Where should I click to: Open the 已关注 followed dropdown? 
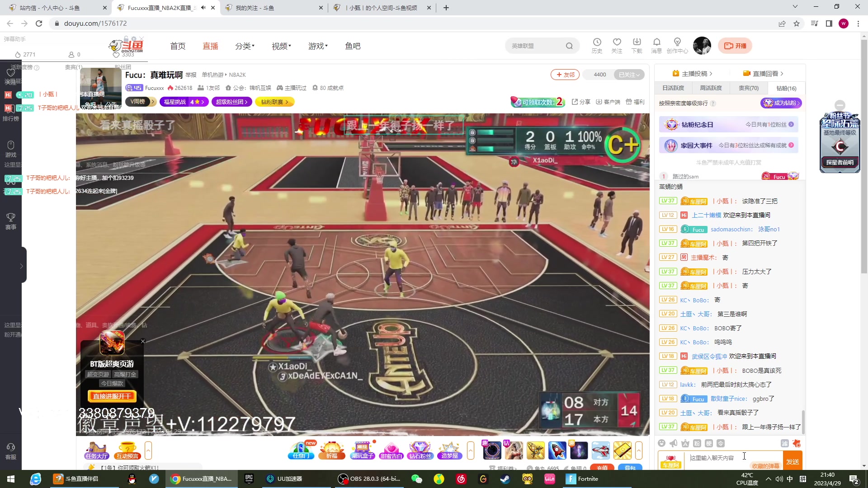(x=629, y=75)
